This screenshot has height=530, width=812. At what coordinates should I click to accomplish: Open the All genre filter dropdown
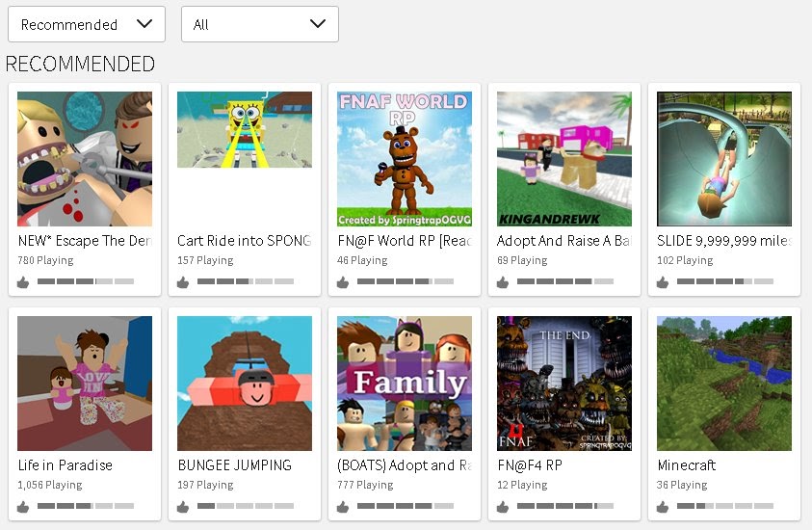pos(260,24)
